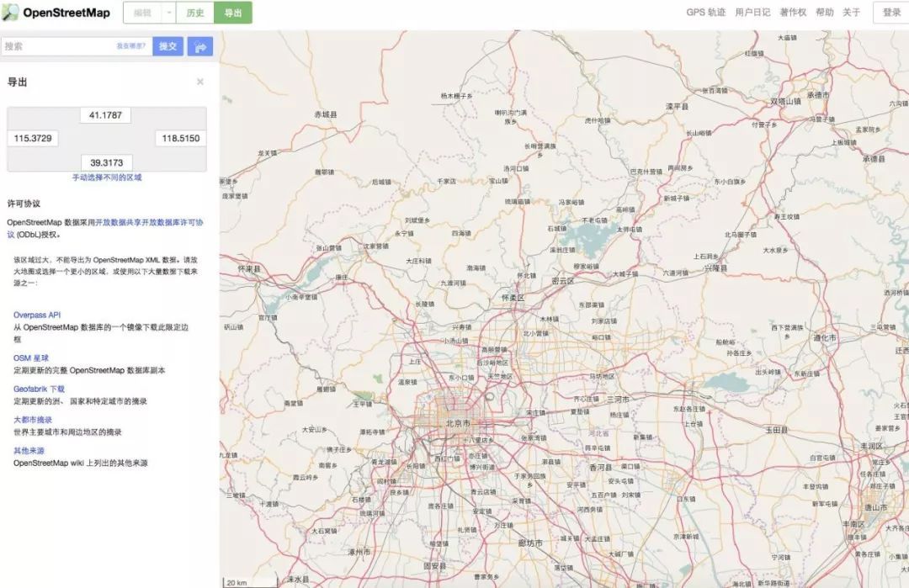
Task: Edit the south latitude 39.3173 field
Action: click(x=107, y=163)
